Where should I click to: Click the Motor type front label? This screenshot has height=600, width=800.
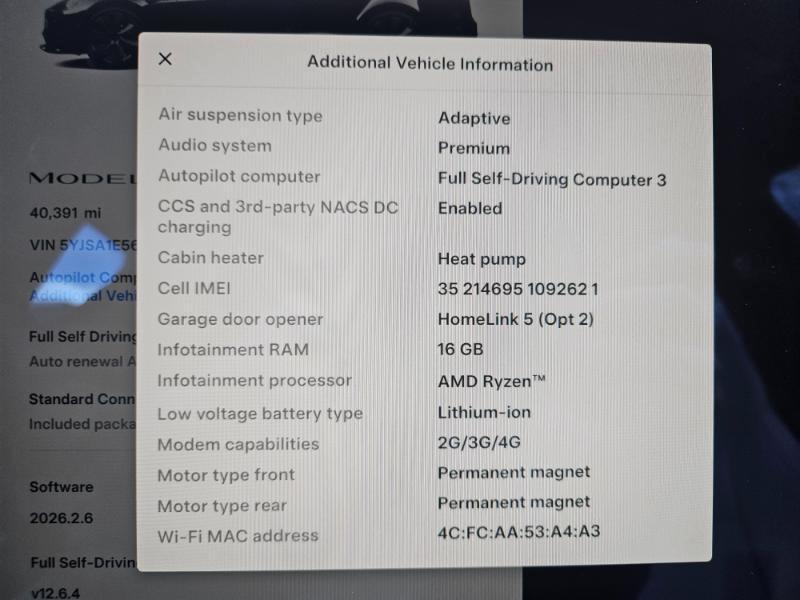coord(226,475)
